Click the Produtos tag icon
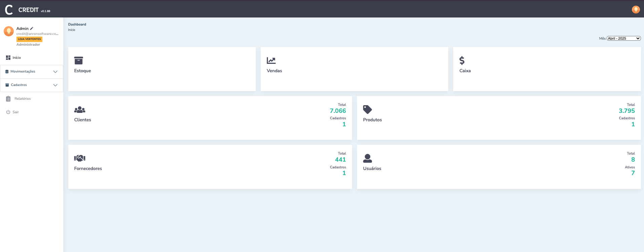The height and width of the screenshot is (252, 644). tap(367, 110)
